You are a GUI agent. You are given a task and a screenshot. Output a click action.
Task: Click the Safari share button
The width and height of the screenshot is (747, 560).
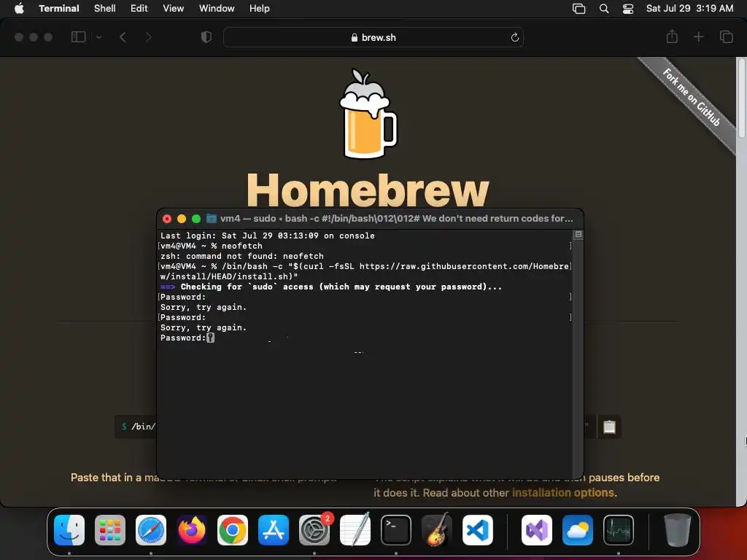pos(672,36)
